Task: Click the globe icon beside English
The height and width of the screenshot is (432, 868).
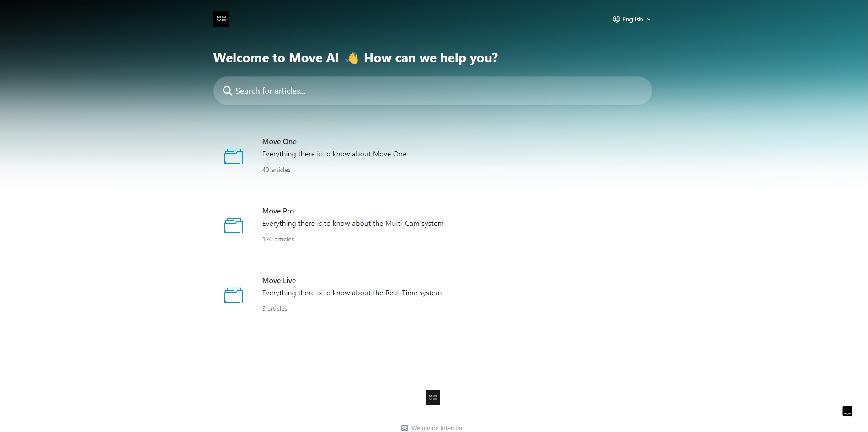Action: (617, 19)
